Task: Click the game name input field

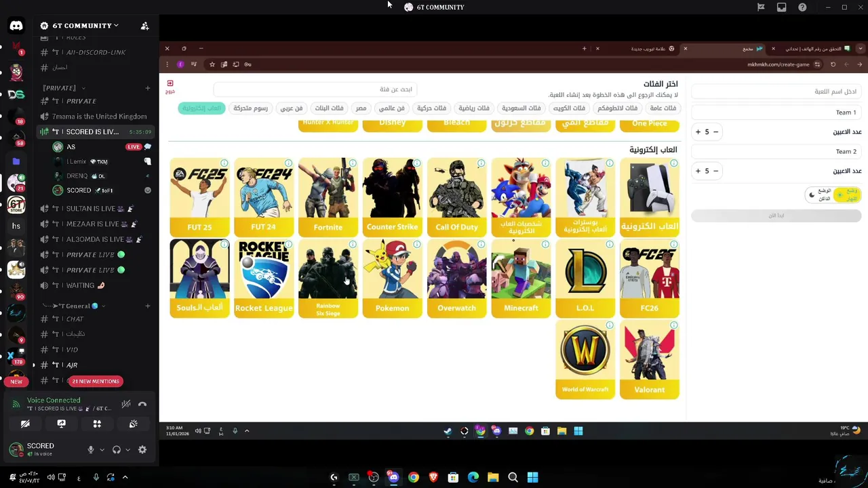Action: [x=776, y=91]
